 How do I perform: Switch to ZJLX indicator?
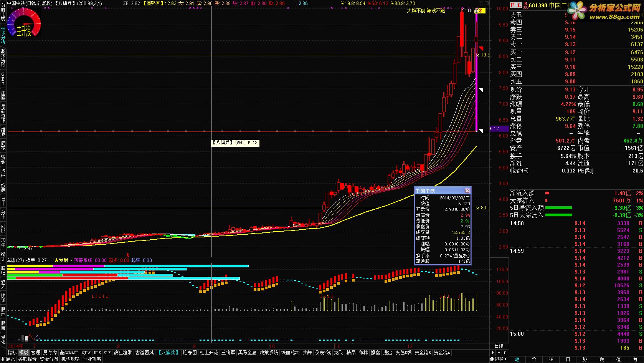pos(86,353)
